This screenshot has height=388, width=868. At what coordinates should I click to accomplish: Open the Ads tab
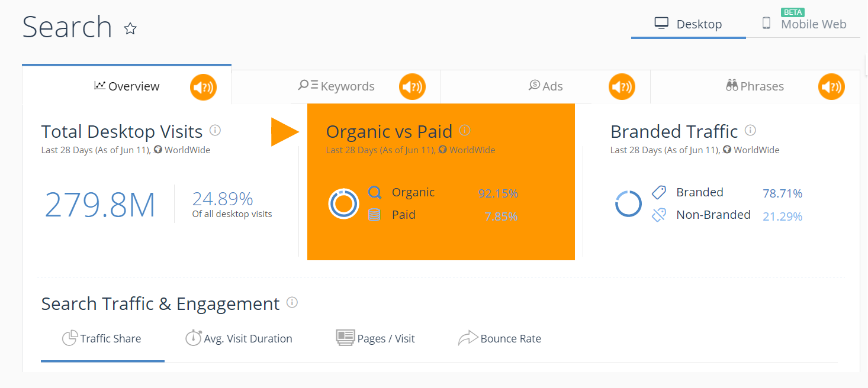pos(545,86)
